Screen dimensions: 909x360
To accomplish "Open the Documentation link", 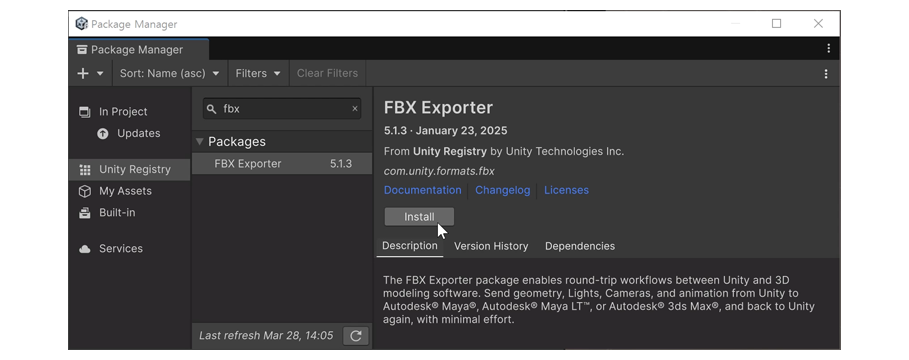I will coord(423,190).
